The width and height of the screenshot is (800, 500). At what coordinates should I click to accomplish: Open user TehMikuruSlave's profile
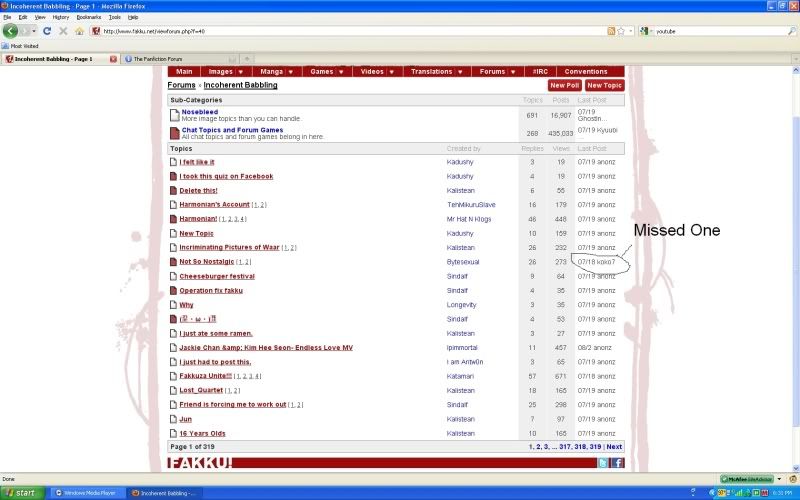coord(471,205)
